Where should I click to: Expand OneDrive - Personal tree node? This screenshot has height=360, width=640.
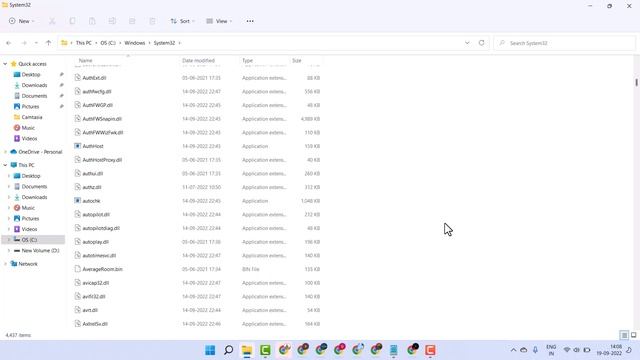point(5,152)
